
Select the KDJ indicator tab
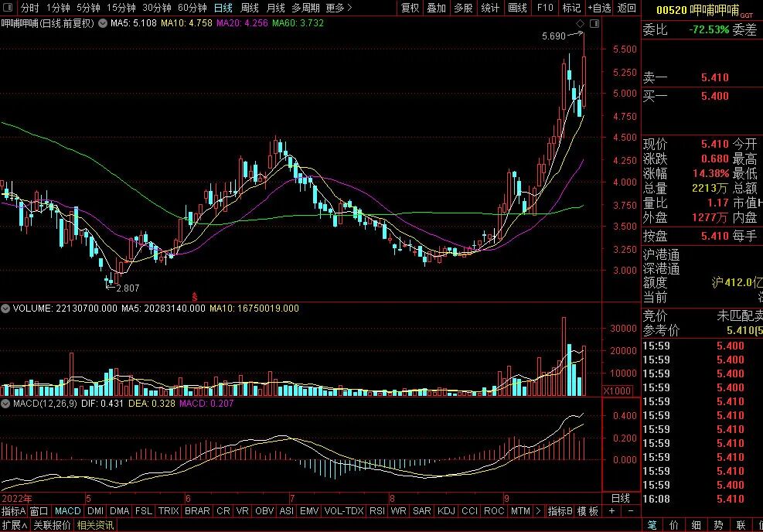pos(446,511)
